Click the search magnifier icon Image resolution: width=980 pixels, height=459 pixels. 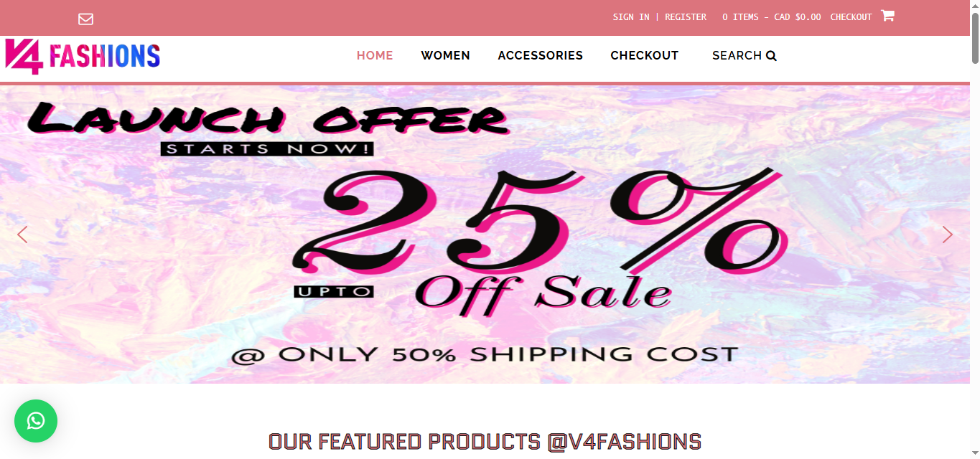tap(771, 56)
